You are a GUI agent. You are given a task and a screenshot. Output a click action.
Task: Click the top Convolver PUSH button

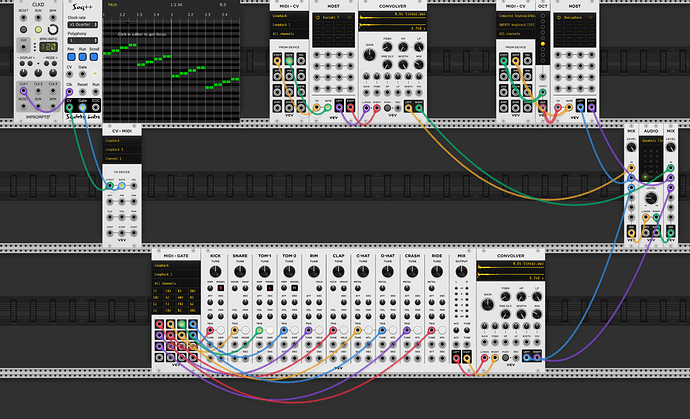click(387, 107)
